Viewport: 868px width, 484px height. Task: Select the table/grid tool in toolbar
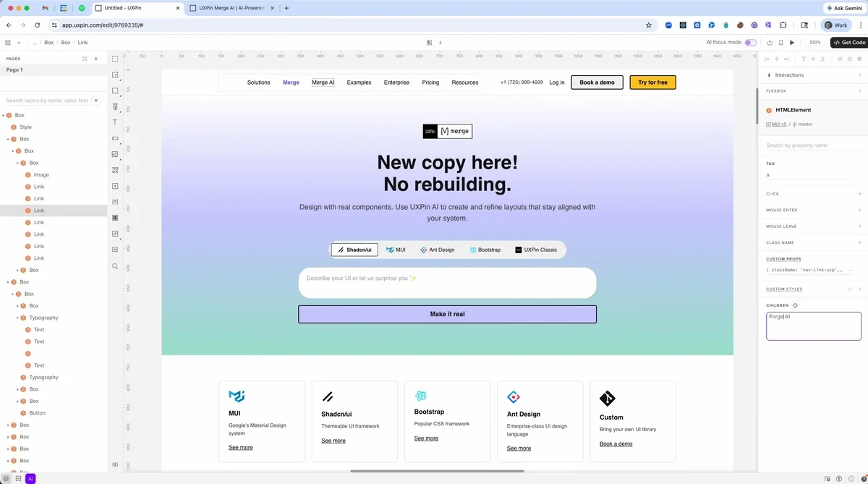[115, 218]
